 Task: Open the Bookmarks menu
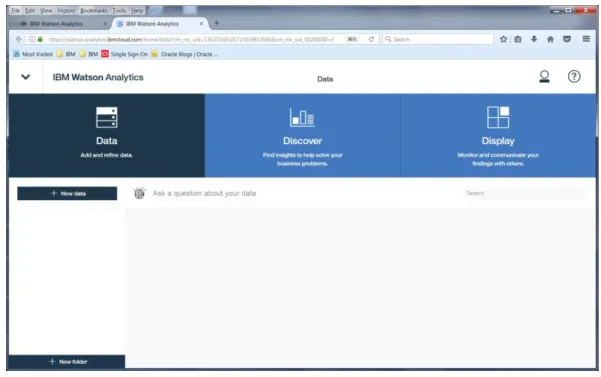click(94, 10)
